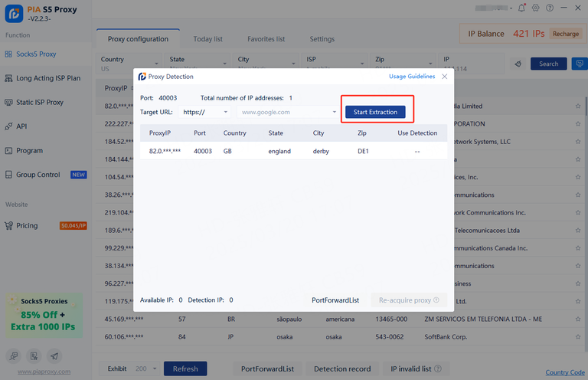588x380 pixels.
Task: Click the Telegram paper plane icon
Action: click(x=54, y=356)
